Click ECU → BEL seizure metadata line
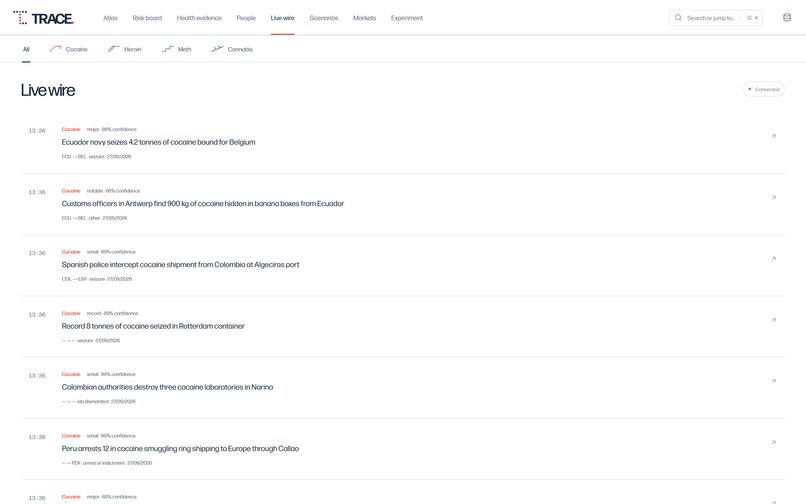This screenshot has height=504, width=806. pos(96,156)
